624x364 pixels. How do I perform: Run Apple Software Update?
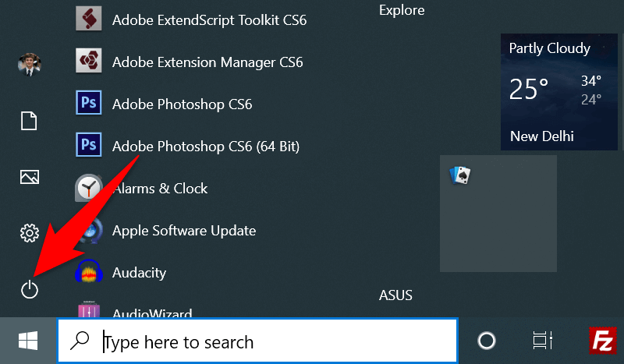[183, 230]
